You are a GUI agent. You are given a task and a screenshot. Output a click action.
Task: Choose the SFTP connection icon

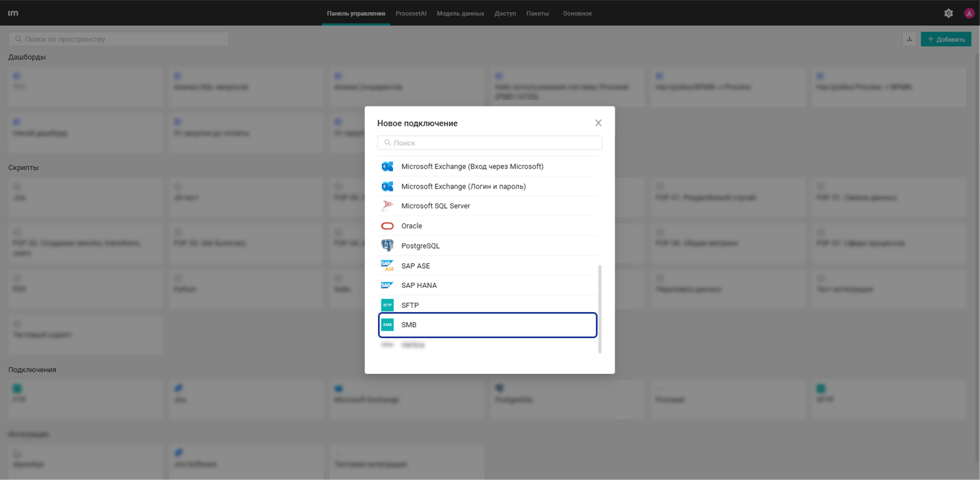point(387,305)
